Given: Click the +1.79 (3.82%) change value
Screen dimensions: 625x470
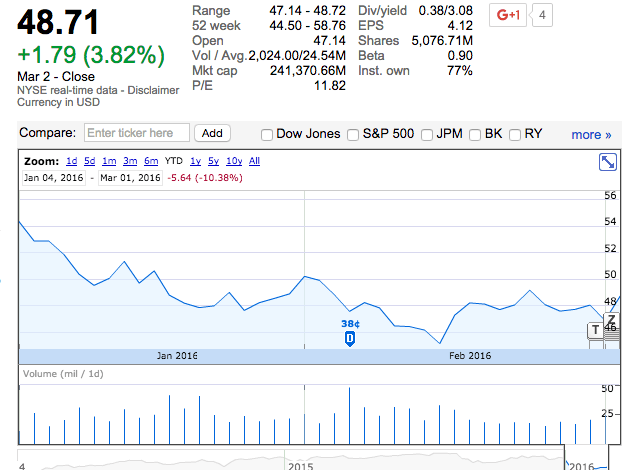Looking at the screenshot, I should click(91, 55).
